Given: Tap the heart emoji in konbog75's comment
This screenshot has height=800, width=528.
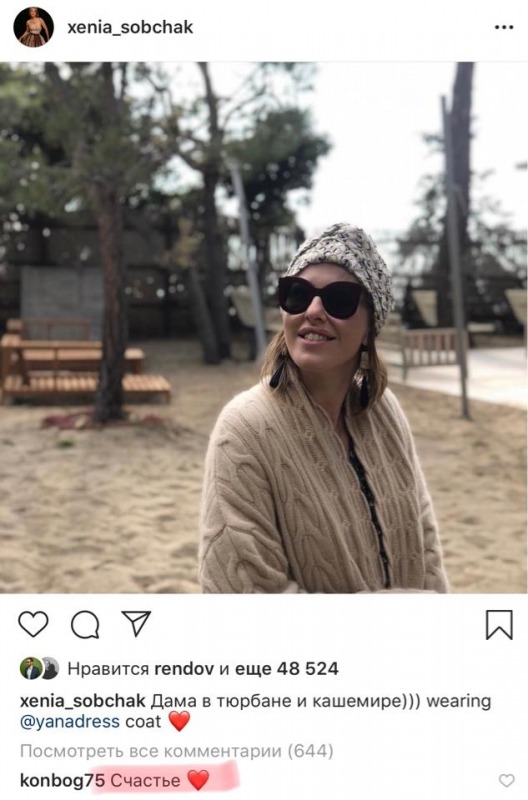Looking at the screenshot, I should (x=198, y=780).
